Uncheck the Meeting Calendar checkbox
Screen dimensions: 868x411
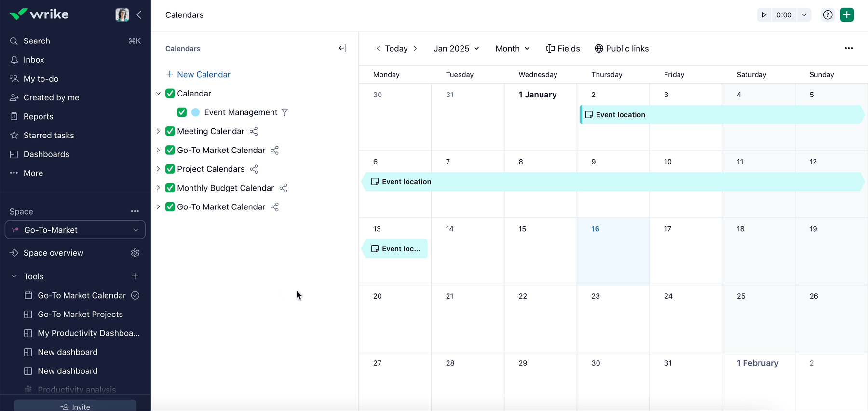pyautogui.click(x=170, y=131)
